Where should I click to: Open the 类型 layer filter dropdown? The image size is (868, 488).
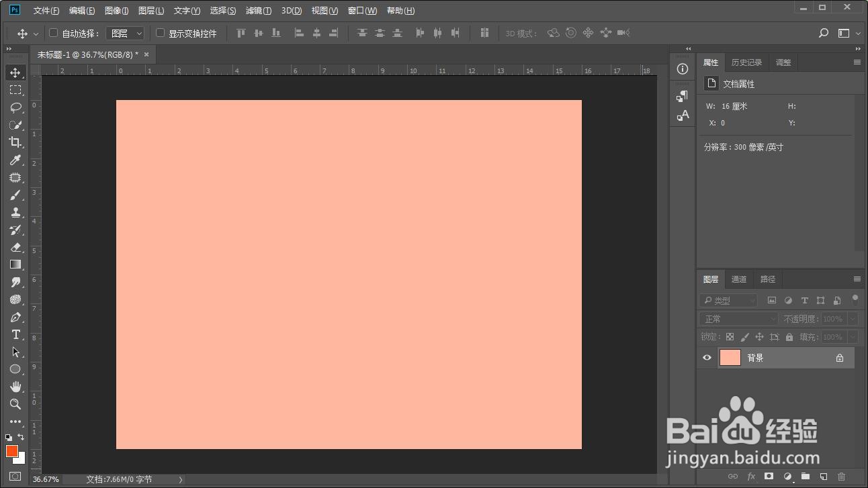click(728, 301)
